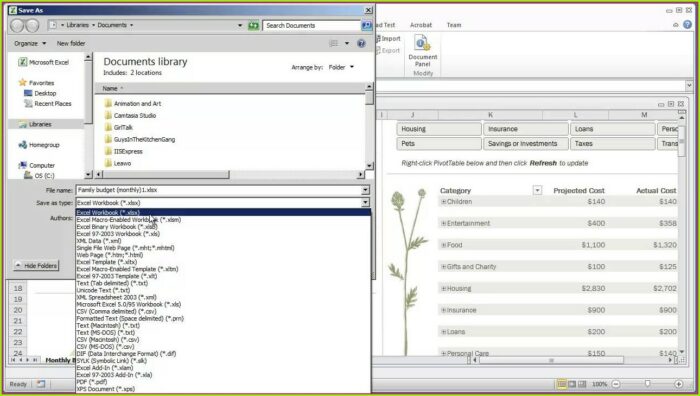Expand the Gifts and Charity category row
700x396 pixels.
[x=444, y=267]
